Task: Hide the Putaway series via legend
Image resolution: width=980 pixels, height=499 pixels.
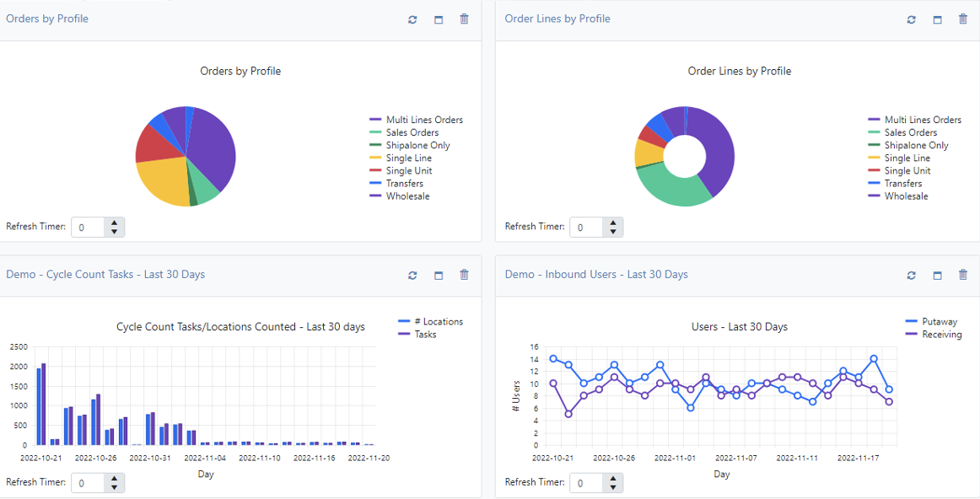Action: 933,322
